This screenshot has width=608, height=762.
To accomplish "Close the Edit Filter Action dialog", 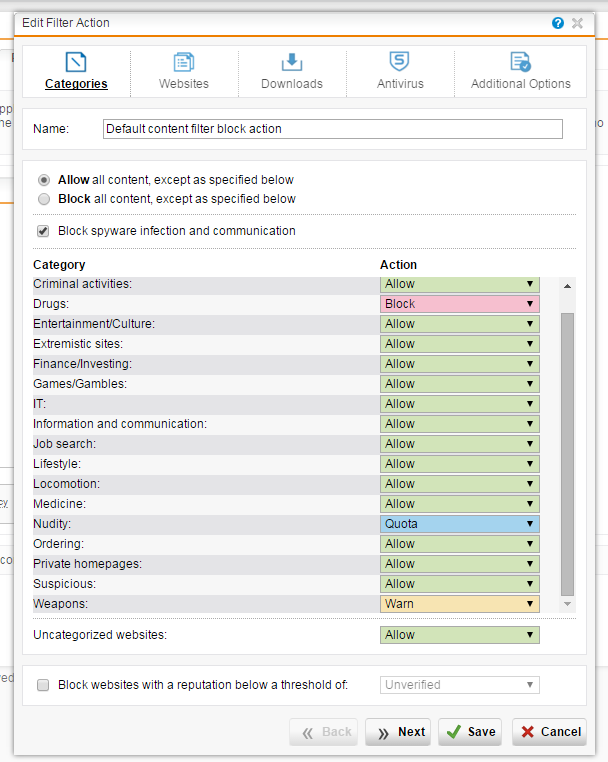I will (577, 23).
